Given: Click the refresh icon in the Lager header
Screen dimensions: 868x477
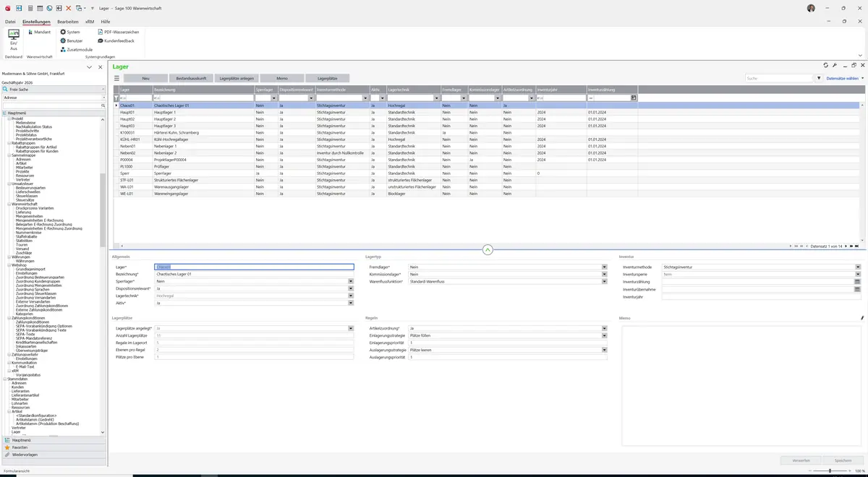Looking at the screenshot, I should click(826, 65).
